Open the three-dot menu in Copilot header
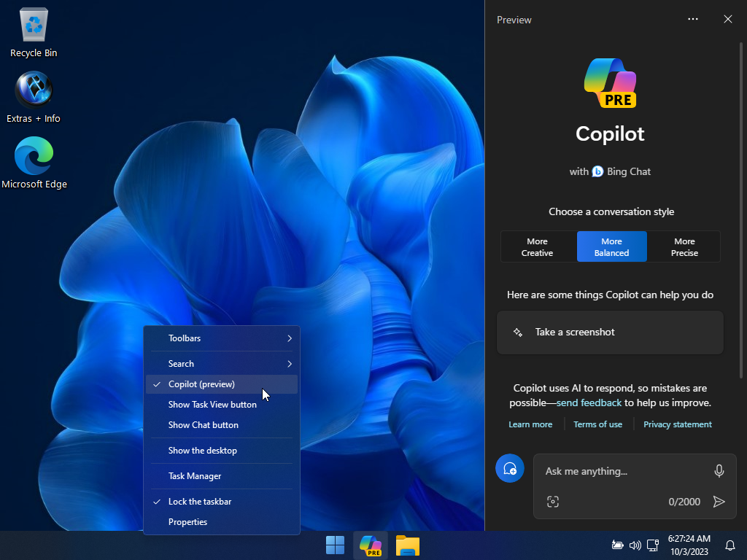The height and width of the screenshot is (560, 747). [x=693, y=20]
